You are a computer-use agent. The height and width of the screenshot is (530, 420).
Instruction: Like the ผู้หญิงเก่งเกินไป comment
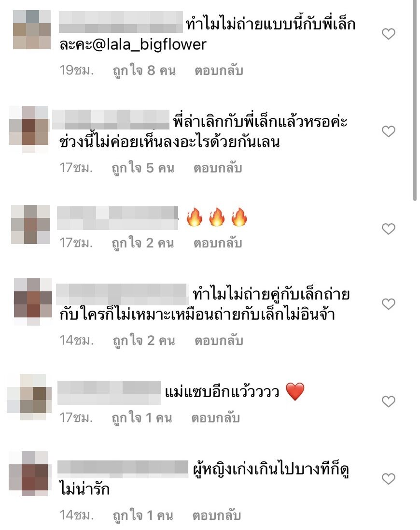[x=389, y=479]
